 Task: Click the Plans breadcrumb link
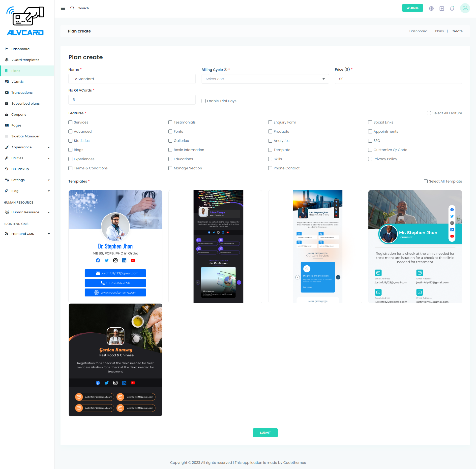point(439,31)
